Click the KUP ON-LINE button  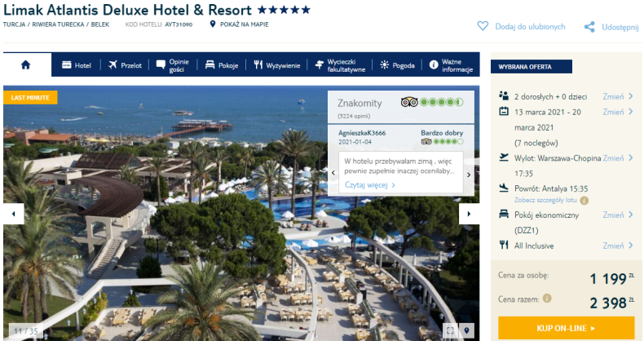coord(566,328)
